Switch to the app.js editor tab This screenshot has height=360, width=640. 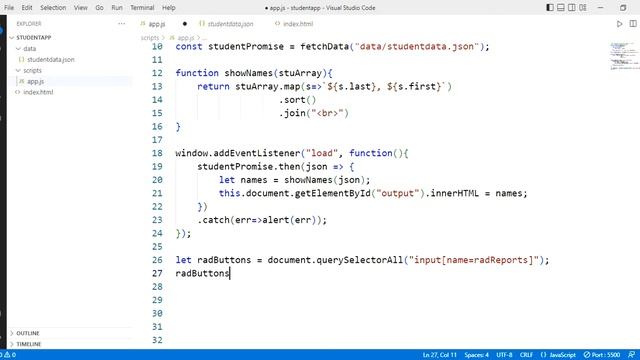pyautogui.click(x=157, y=24)
